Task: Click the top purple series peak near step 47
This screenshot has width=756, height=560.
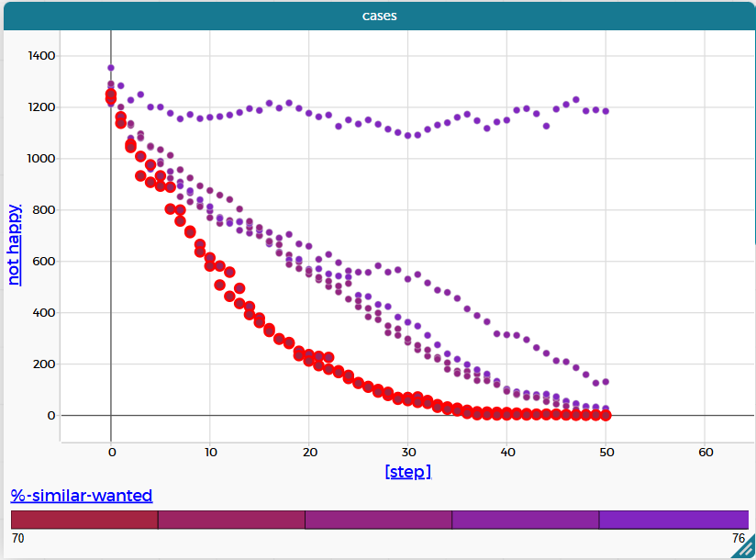Action: 576,99
